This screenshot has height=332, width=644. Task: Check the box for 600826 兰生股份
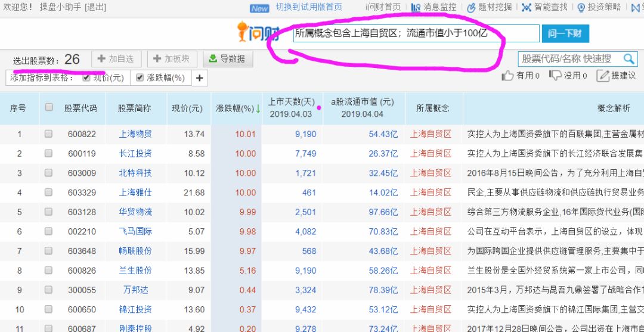(x=48, y=270)
